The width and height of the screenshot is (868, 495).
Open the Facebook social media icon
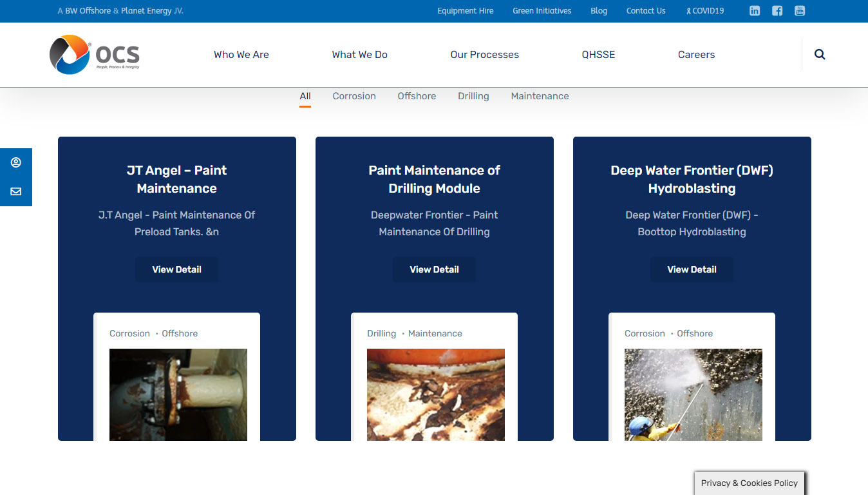point(777,10)
